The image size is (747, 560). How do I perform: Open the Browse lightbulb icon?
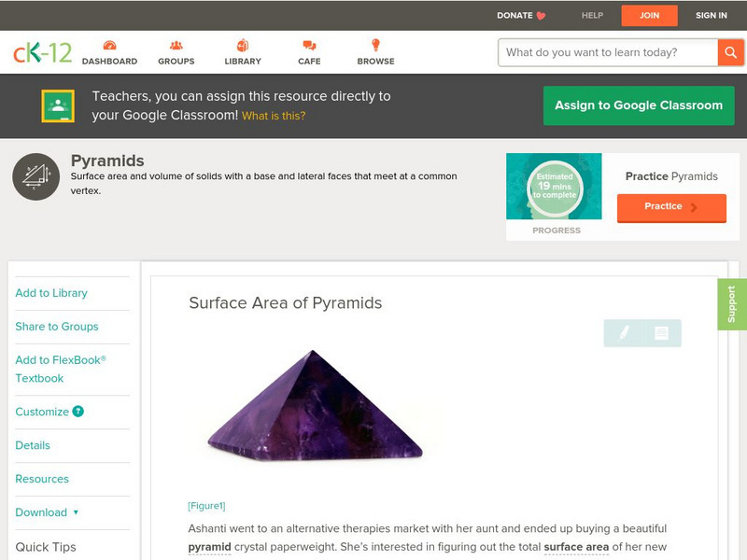[375, 46]
